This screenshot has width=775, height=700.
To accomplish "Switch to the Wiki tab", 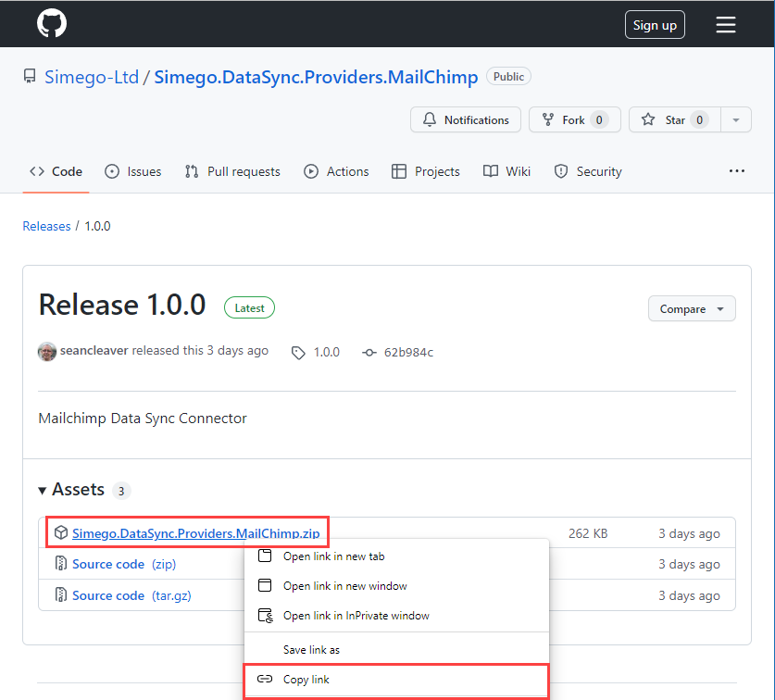I will [x=506, y=171].
